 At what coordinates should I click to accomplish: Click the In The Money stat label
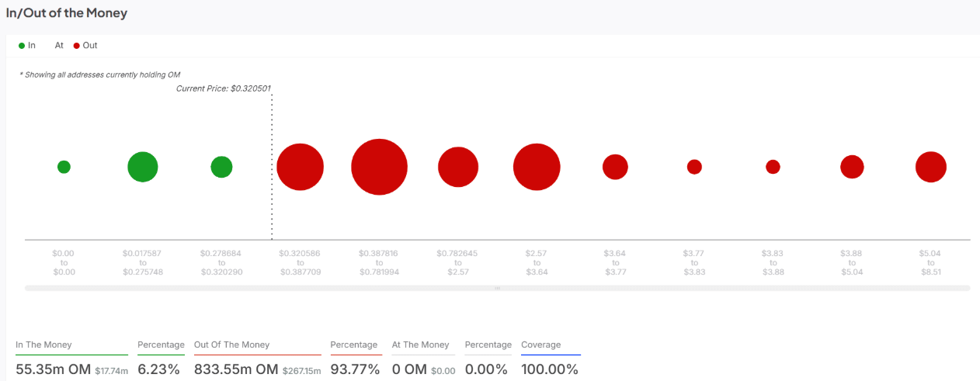[43, 345]
